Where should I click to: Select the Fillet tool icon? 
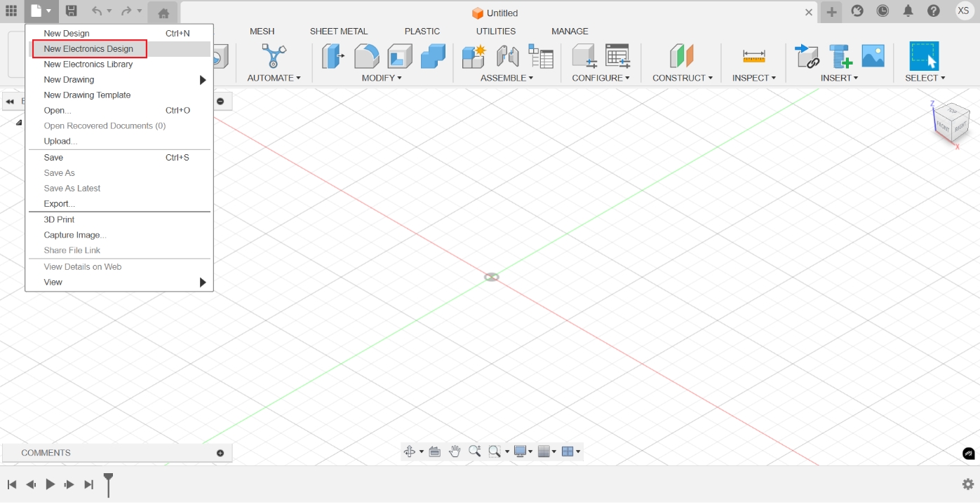(x=366, y=56)
